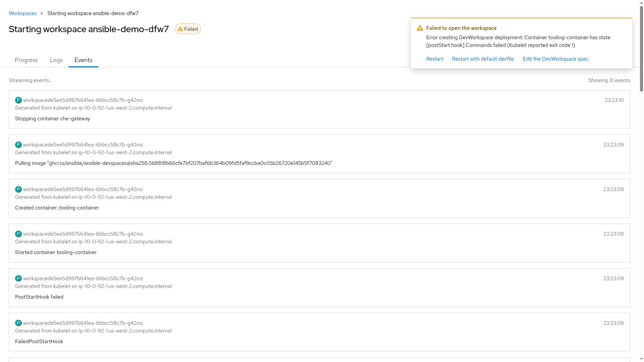Click the breadcrumb chevron separator
Viewport: 644px width, 362px height.
click(42, 13)
